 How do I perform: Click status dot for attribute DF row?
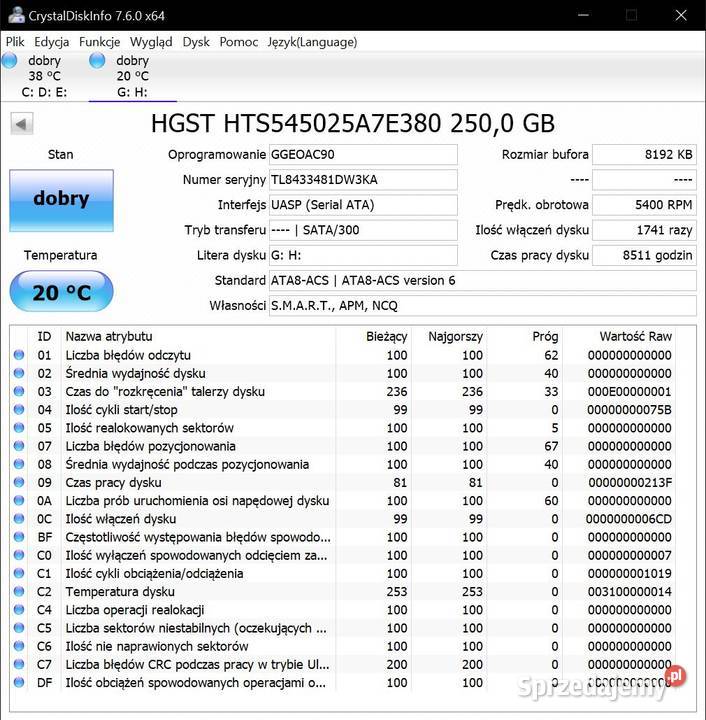[19, 682]
